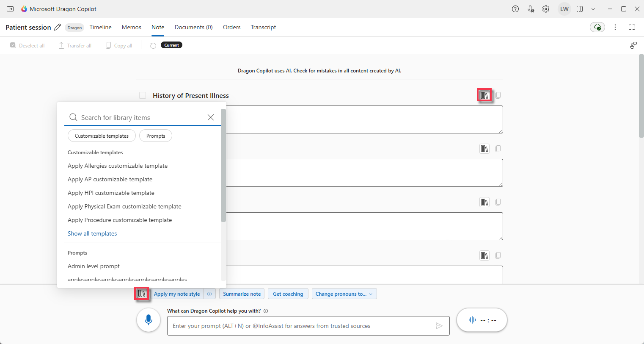Open the help question mark icon

point(515,9)
